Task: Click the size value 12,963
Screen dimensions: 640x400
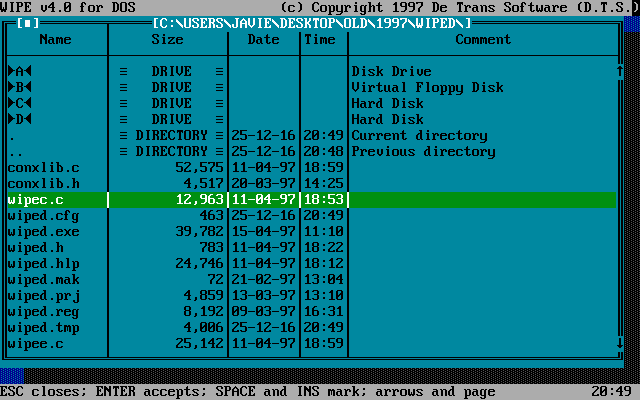Action: click(x=200, y=200)
